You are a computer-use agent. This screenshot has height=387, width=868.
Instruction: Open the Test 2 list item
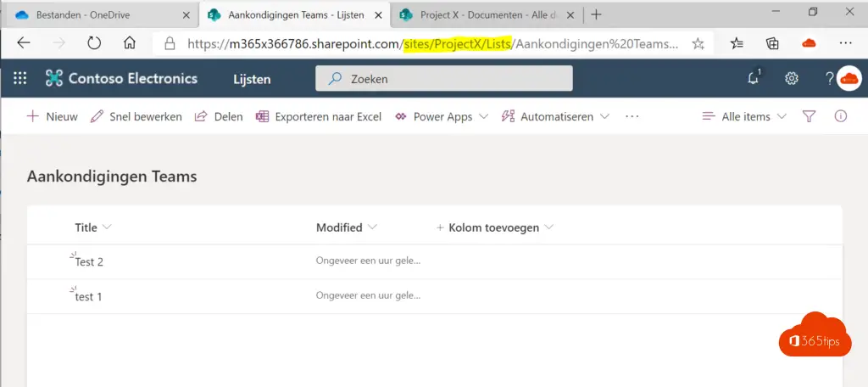(89, 262)
